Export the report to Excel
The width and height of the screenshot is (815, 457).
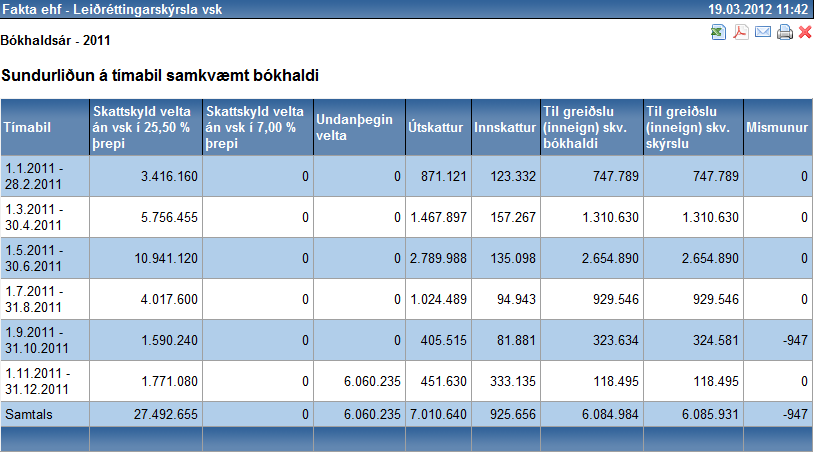click(718, 33)
